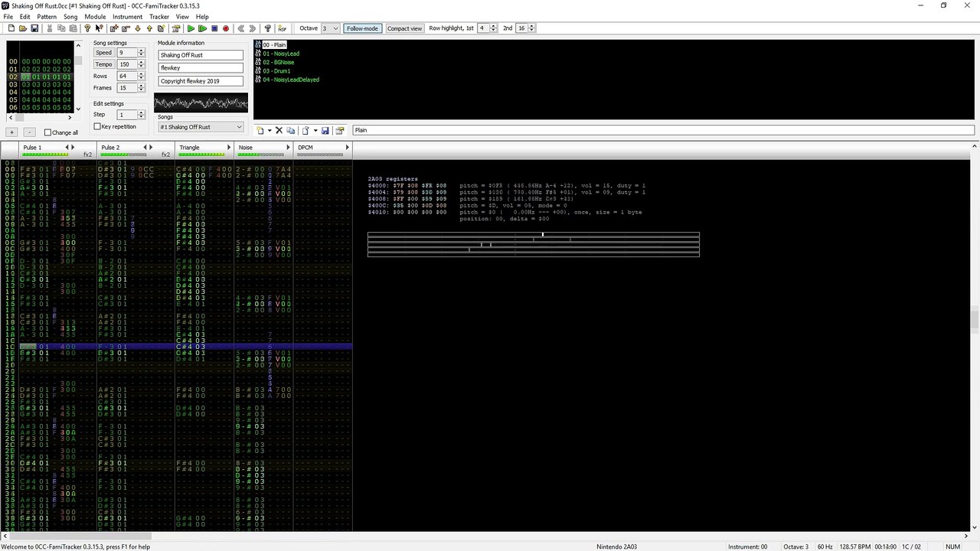Cut selection using the scissors icon
This screenshot has width=980, height=551.
coord(50,28)
